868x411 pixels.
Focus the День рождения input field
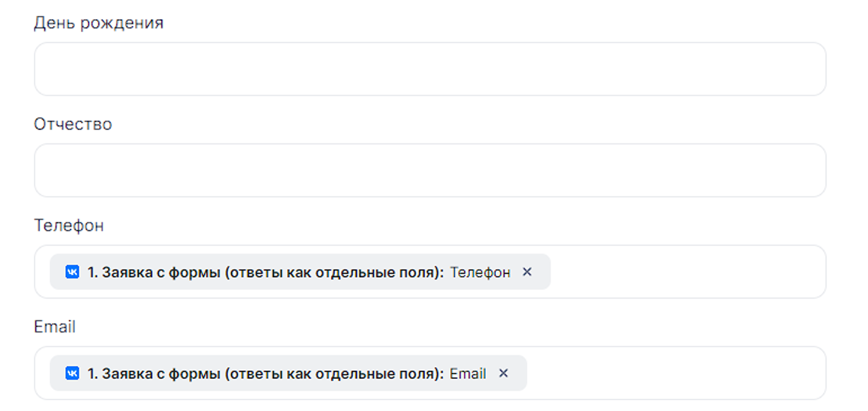[x=429, y=69]
